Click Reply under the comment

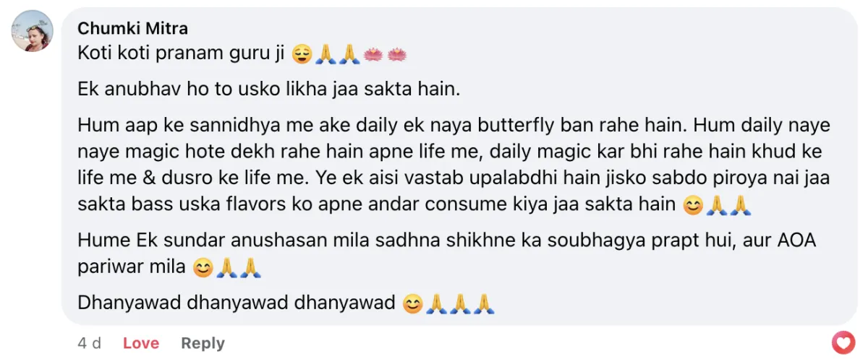click(x=203, y=343)
